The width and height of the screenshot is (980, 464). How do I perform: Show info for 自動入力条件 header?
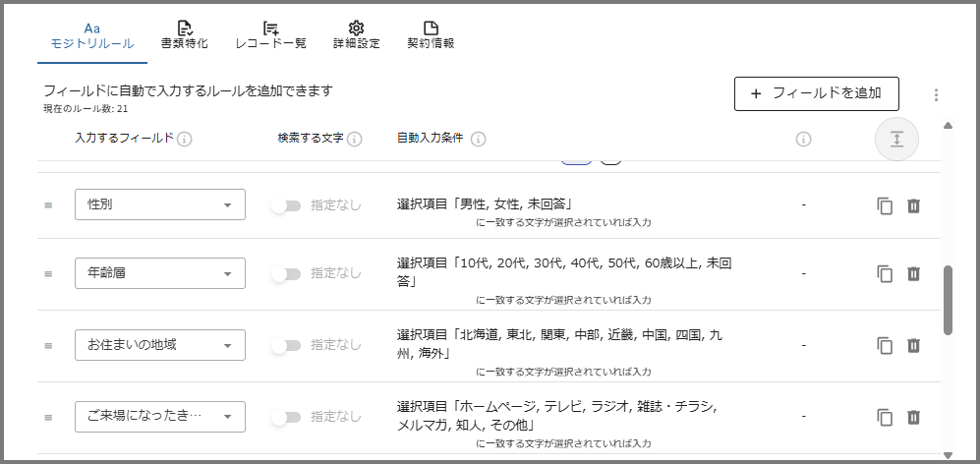pyautogui.click(x=479, y=140)
